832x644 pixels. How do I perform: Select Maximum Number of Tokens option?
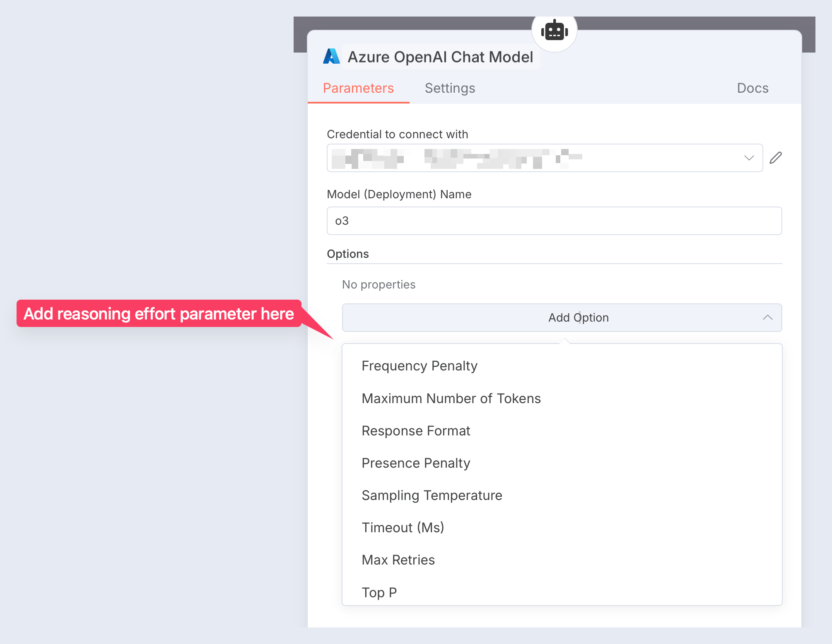[451, 398]
